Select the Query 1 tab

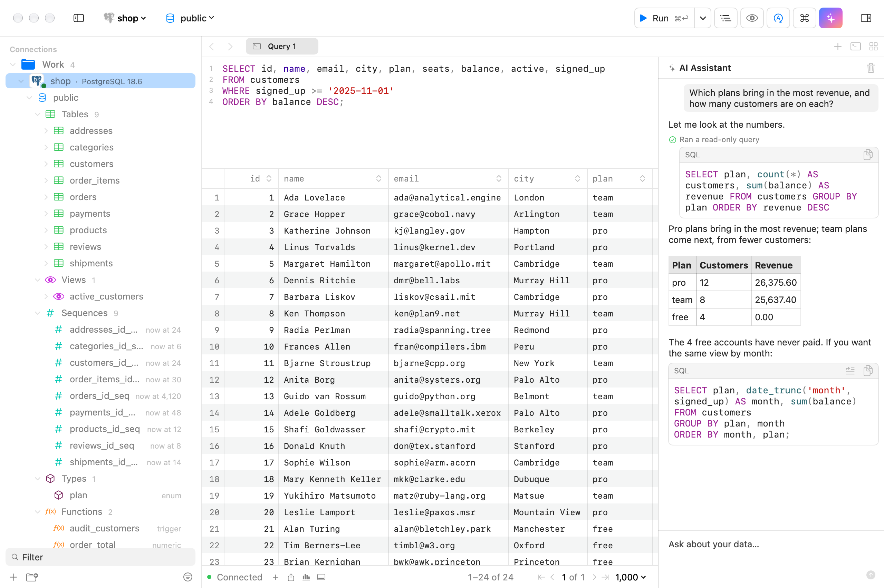tap(282, 46)
